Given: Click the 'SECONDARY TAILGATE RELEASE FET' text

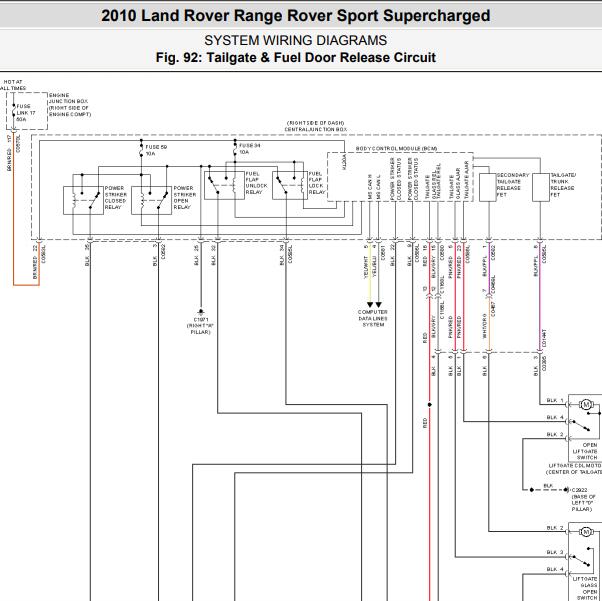Looking at the screenshot, I should pos(513,185).
